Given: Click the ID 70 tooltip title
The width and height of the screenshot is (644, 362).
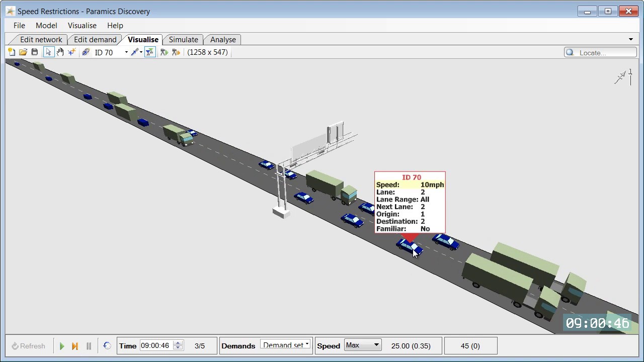Looking at the screenshot, I should (412, 177).
